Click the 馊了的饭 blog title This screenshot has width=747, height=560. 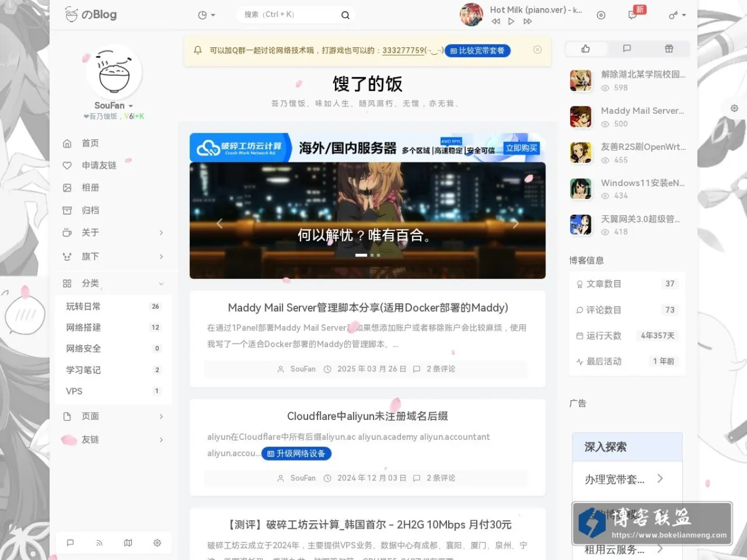point(367,84)
